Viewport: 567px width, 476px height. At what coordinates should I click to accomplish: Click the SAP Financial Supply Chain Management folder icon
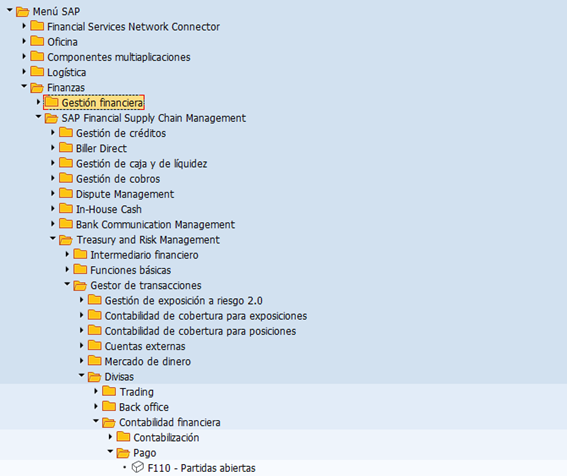[x=51, y=118]
